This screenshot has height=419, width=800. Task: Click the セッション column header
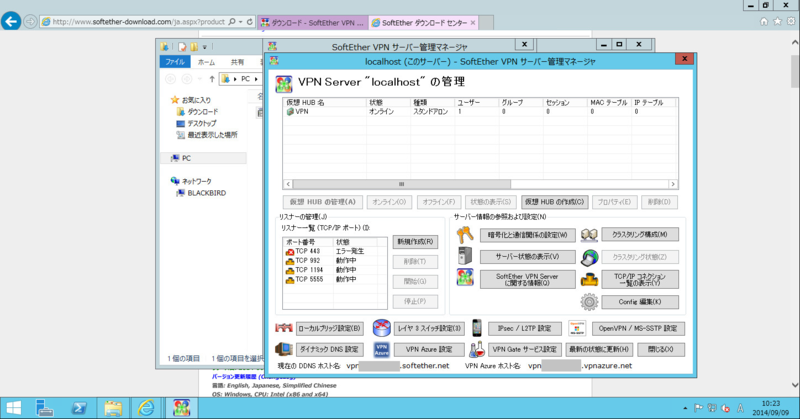click(565, 103)
